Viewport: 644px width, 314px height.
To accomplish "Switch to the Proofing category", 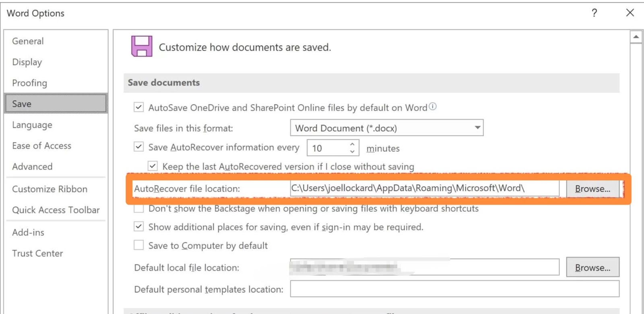I will click(x=29, y=83).
